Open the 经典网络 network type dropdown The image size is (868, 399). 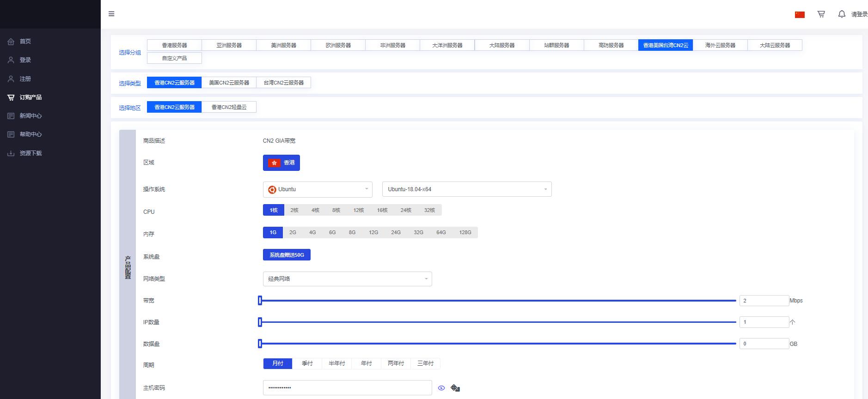point(348,279)
